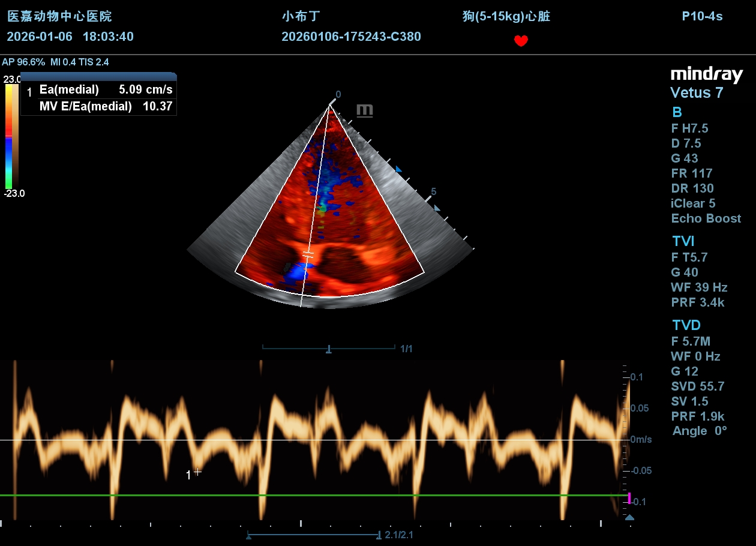Viewport: 756px width, 546px height.
Task: Click the PRF 1.9k parameter
Action: click(698, 416)
